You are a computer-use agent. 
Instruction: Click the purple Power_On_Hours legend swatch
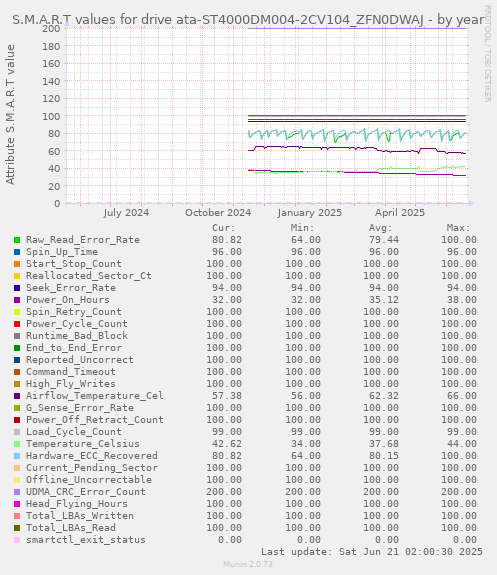coord(17,300)
